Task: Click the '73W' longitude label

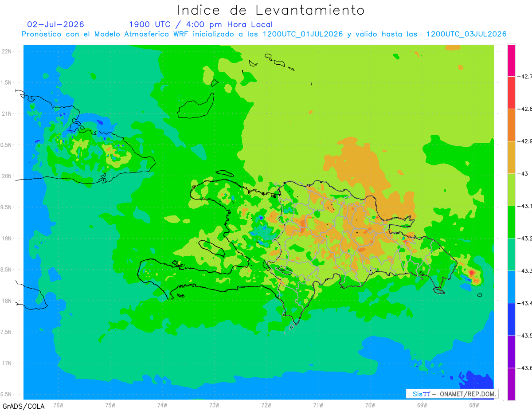Action: (x=214, y=405)
